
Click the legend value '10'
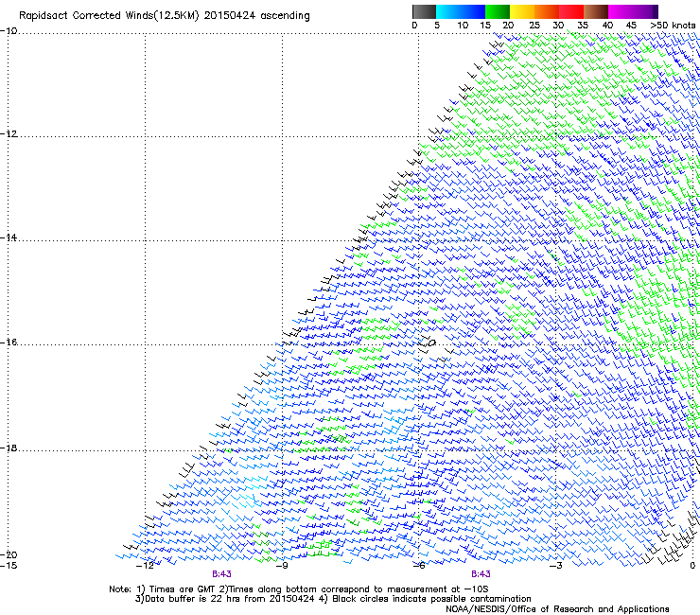click(463, 26)
